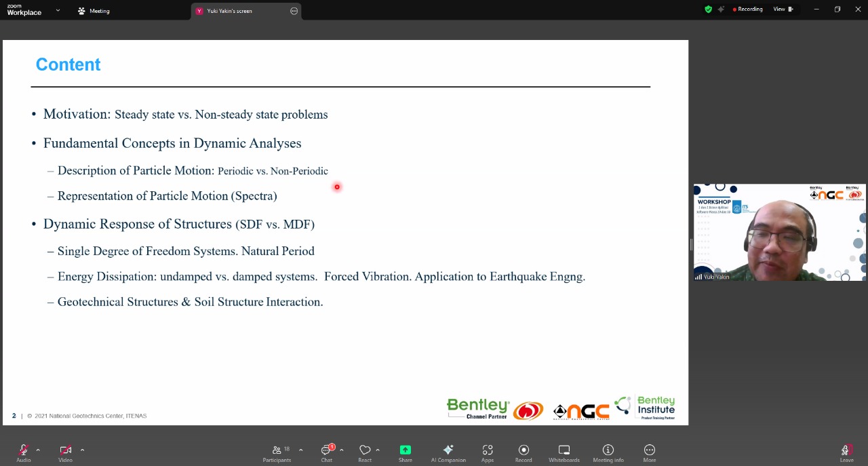The height and width of the screenshot is (466, 868).
Task: Show Meeting info
Action: pos(608,452)
